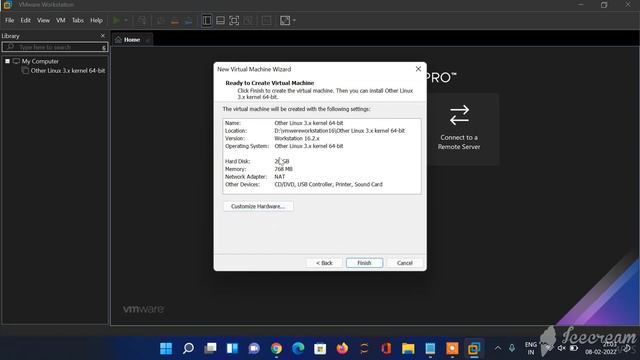Open File Explorer from the taskbar
The image size is (640, 360).
[x=408, y=348]
